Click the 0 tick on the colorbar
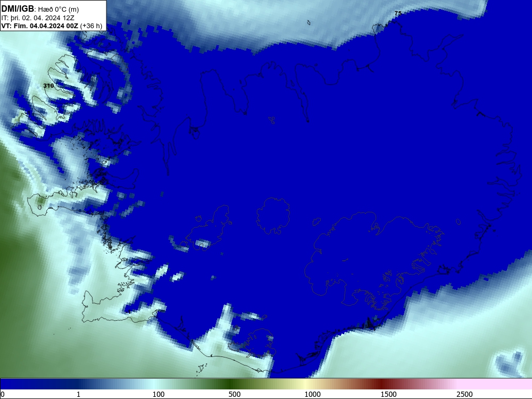This screenshot has width=532, height=399. pos(3,394)
